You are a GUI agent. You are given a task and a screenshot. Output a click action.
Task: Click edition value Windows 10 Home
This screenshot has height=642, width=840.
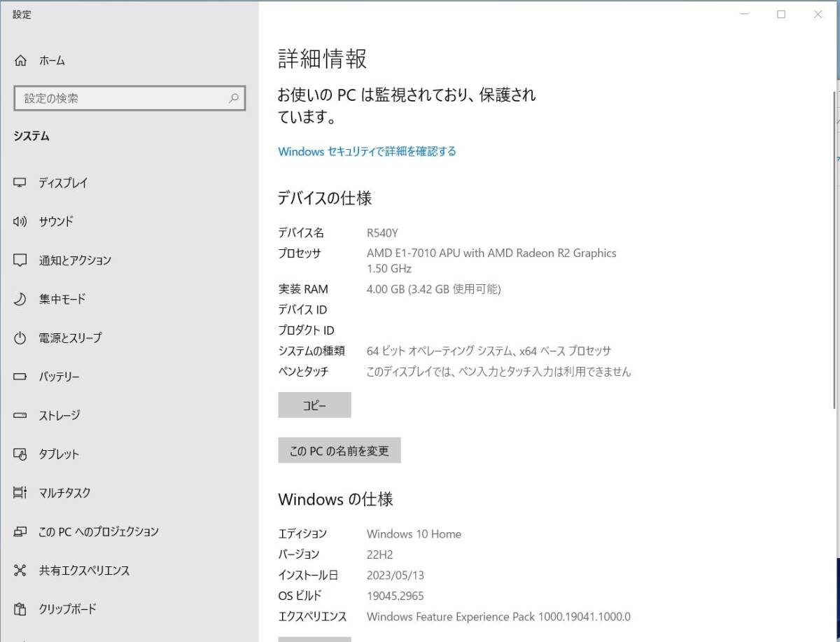click(414, 534)
